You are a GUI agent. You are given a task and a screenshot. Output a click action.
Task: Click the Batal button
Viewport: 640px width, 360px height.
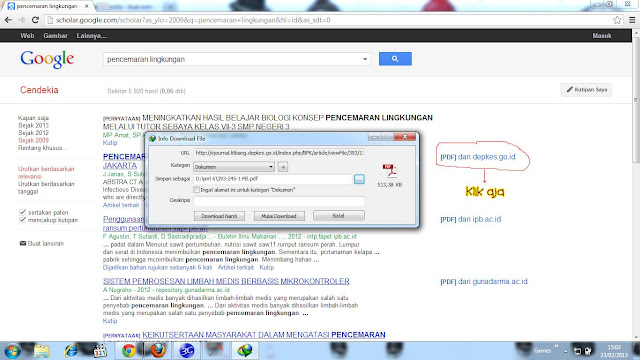[338, 216]
